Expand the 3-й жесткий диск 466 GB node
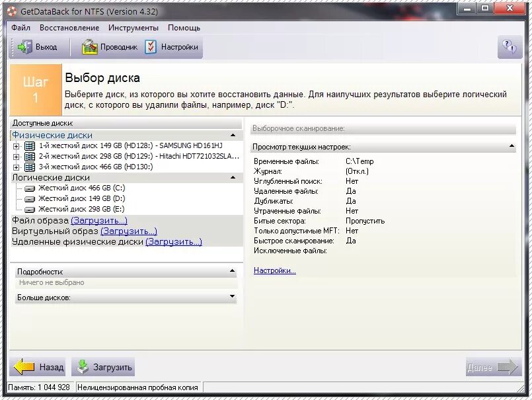532x400 pixels. click(x=16, y=167)
